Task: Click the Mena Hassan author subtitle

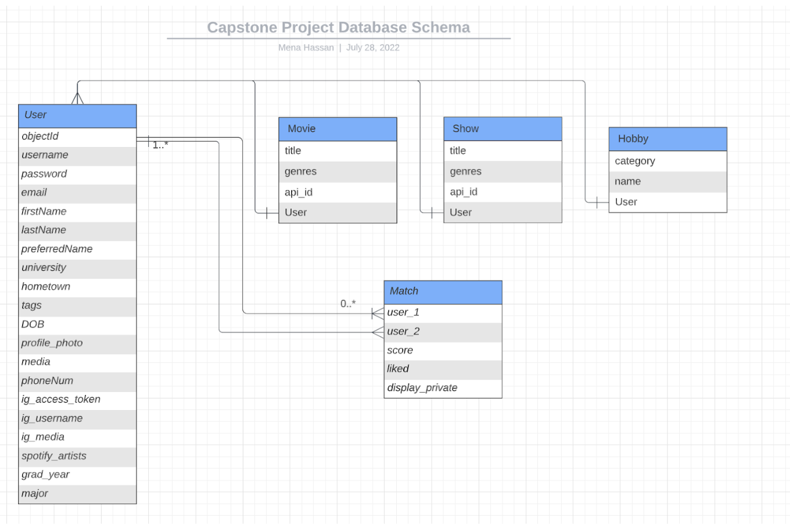Action: 307,47
